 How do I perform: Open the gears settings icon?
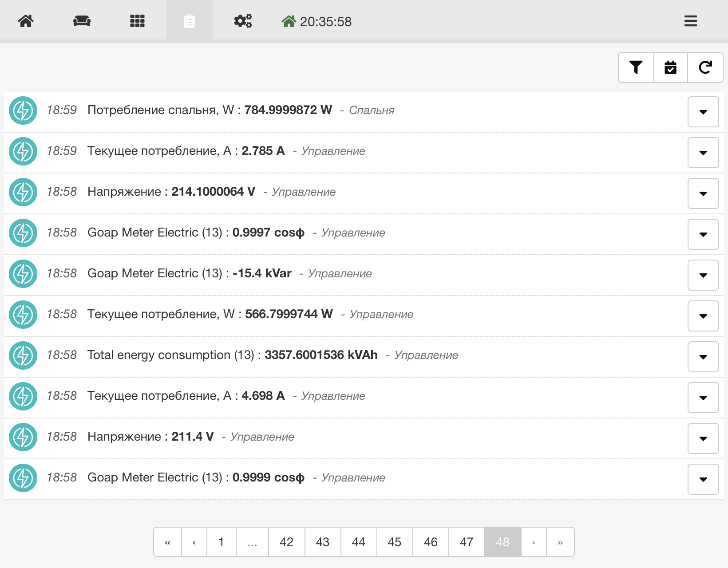[243, 21]
